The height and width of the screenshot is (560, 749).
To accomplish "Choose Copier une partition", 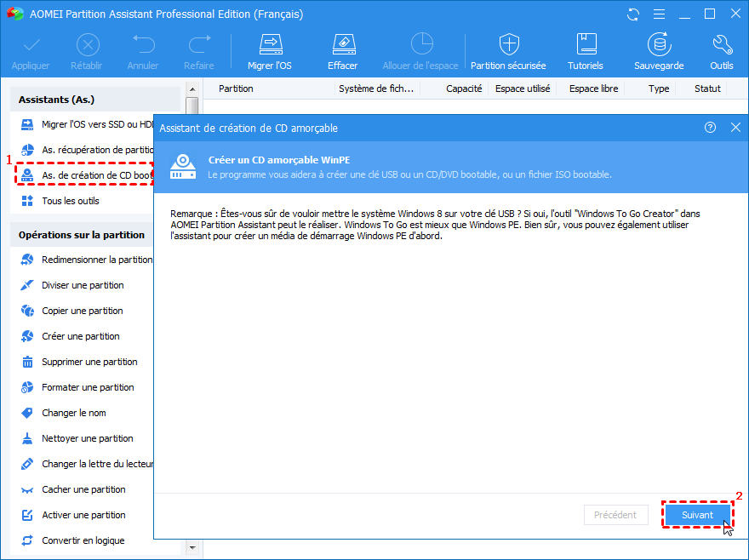I will (71, 311).
